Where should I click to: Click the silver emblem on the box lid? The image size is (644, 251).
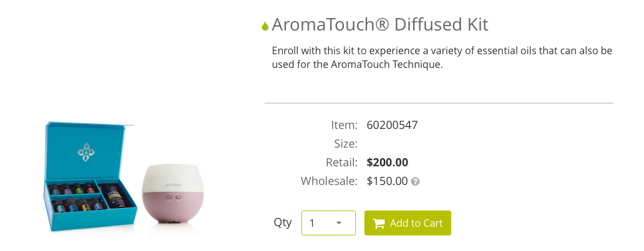click(x=85, y=150)
